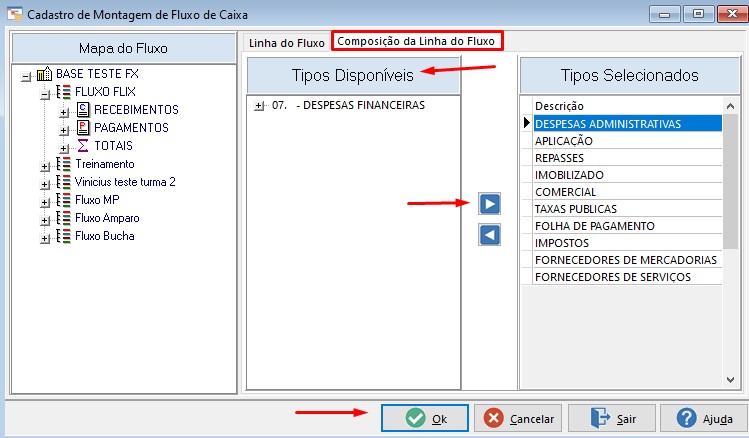Click the Cancelar button
Screen dimensions: 749x438
point(518,418)
